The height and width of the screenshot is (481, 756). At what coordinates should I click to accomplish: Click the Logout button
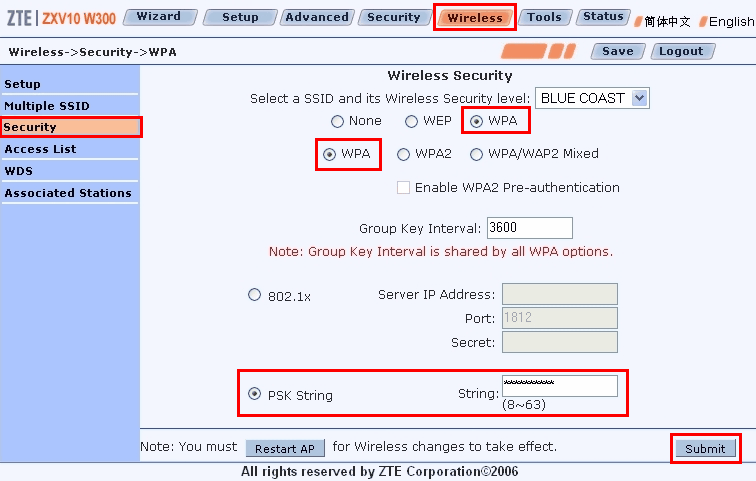(x=682, y=51)
